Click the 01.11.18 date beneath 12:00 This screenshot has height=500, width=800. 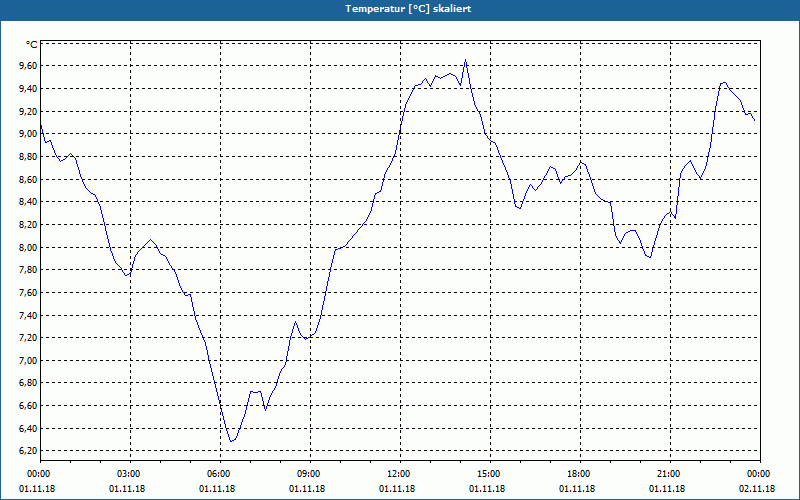point(396,489)
